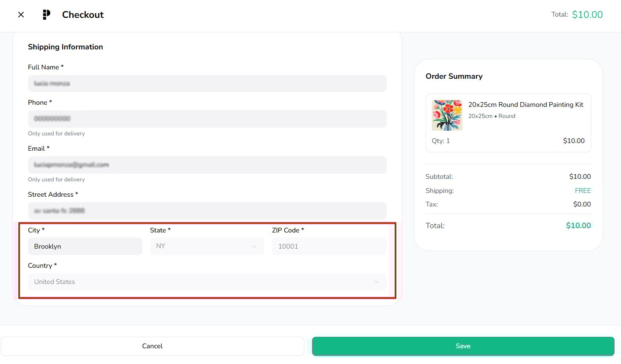
Task: Click the Street Address field
Action: 207,211
